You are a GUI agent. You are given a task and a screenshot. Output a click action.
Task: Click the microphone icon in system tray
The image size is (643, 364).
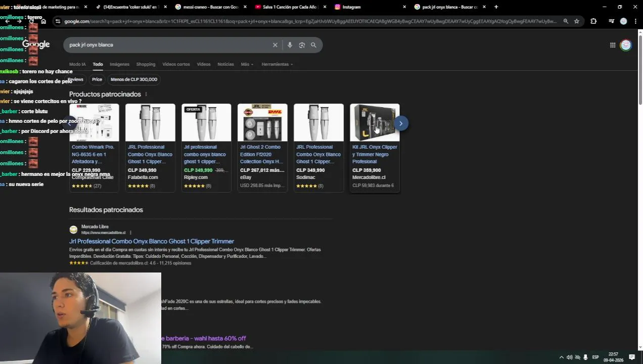(586, 357)
